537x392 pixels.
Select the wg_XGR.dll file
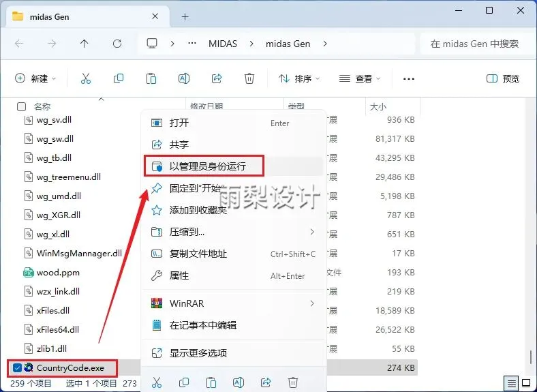pos(58,215)
